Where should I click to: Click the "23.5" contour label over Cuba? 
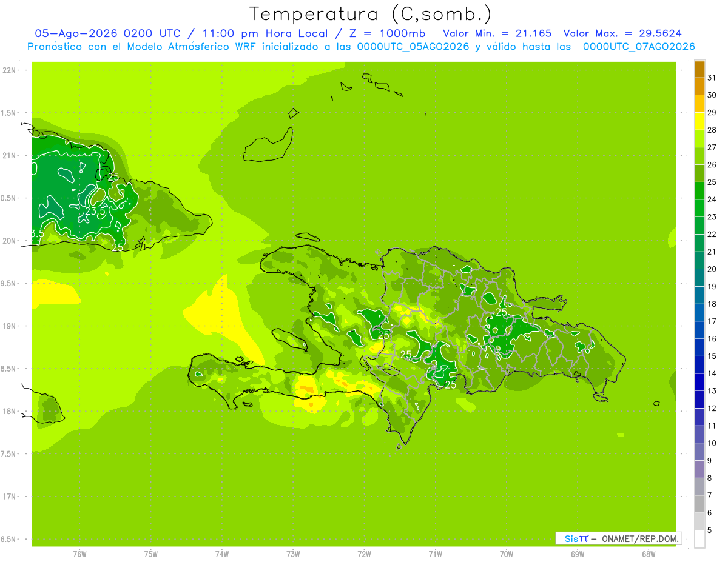click(x=95, y=211)
